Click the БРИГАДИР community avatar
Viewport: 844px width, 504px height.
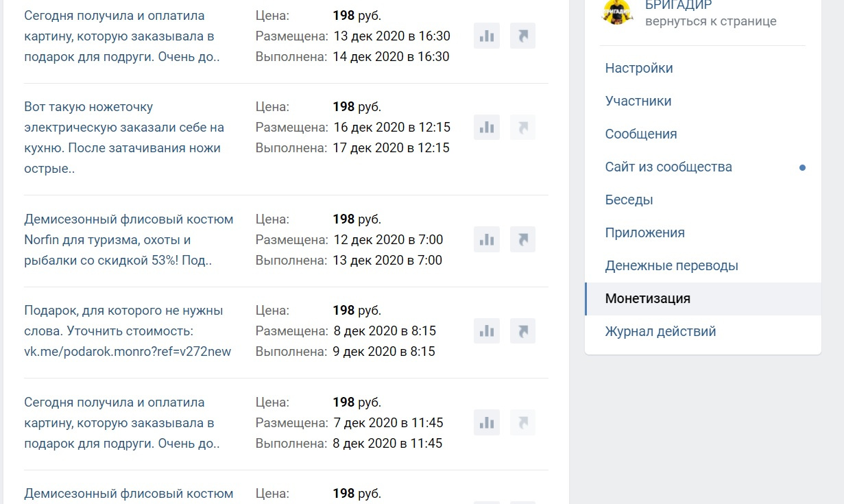[x=617, y=12]
